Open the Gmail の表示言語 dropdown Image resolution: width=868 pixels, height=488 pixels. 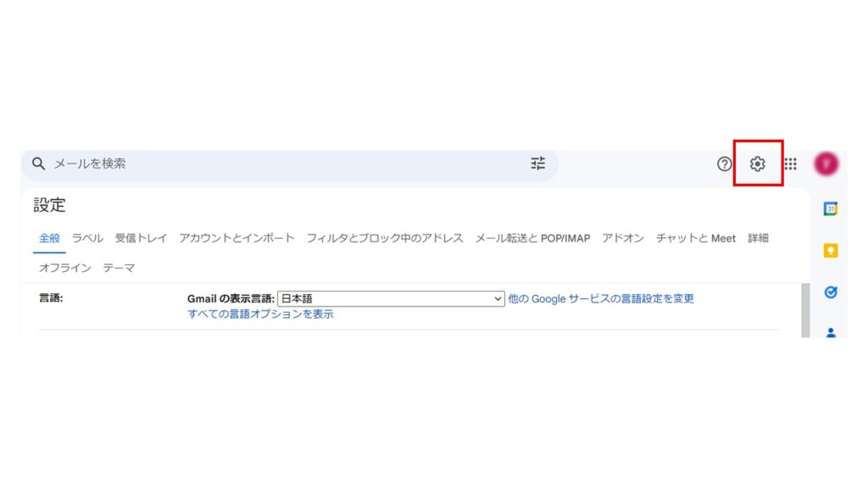tap(391, 299)
